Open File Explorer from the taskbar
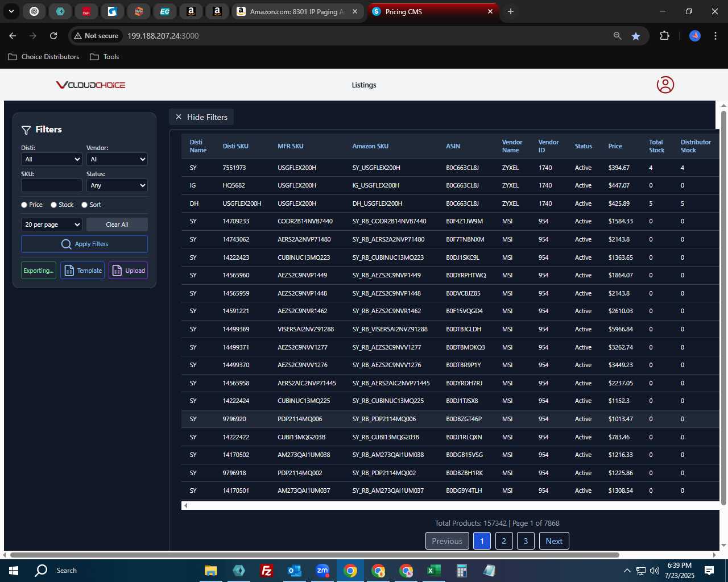This screenshot has width=728, height=582. tap(210, 571)
